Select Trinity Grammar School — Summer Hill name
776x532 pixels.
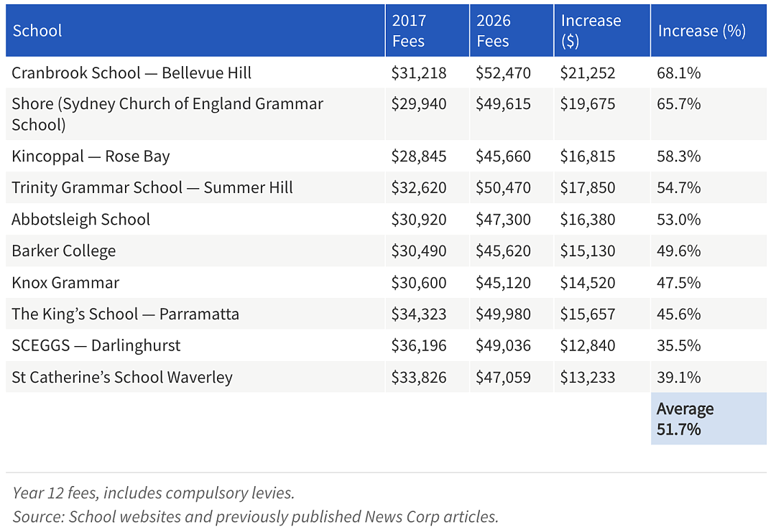[152, 188]
